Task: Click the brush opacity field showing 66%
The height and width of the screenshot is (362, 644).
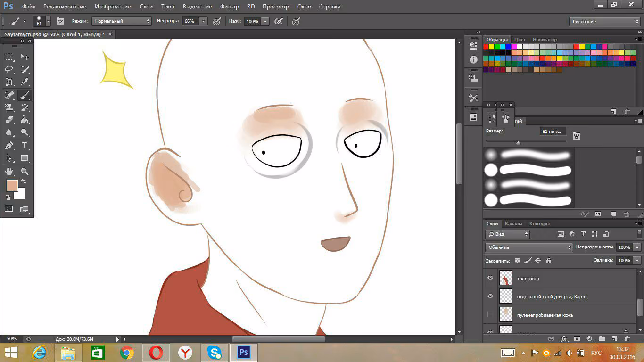Action: 190,21
